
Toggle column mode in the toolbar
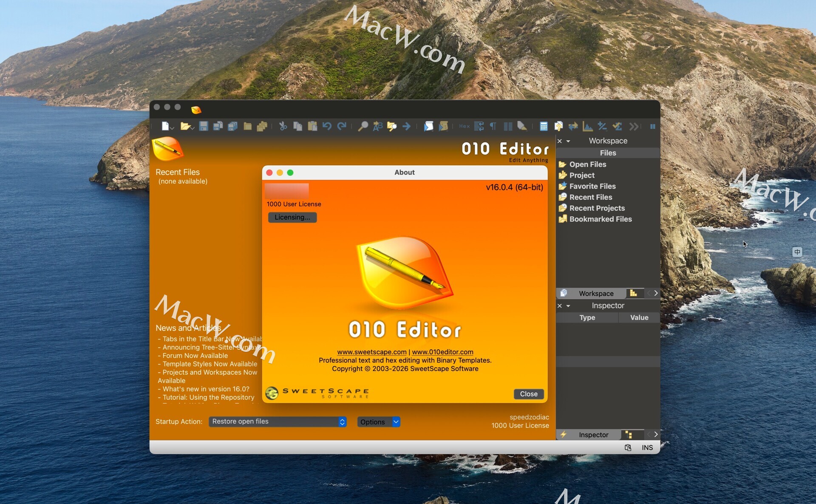pyautogui.click(x=508, y=126)
